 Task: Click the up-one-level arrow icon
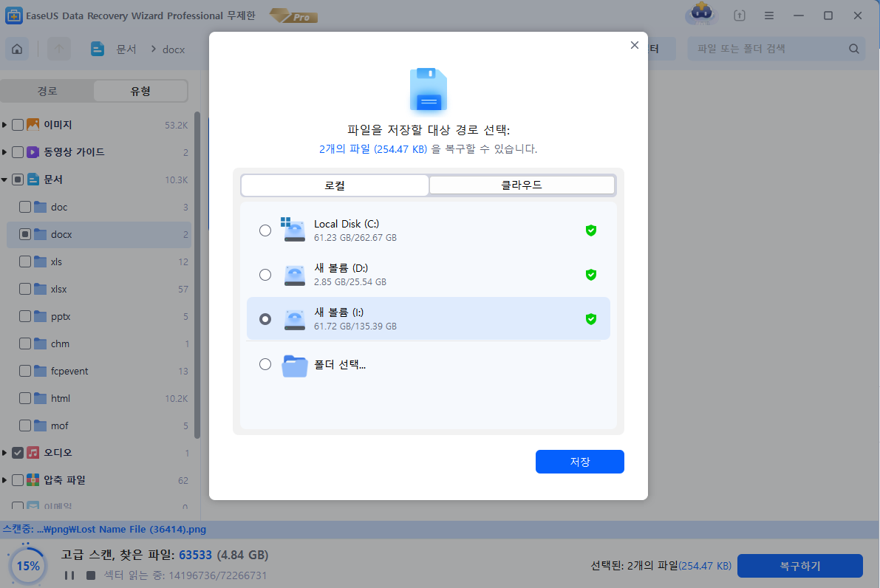(x=60, y=49)
